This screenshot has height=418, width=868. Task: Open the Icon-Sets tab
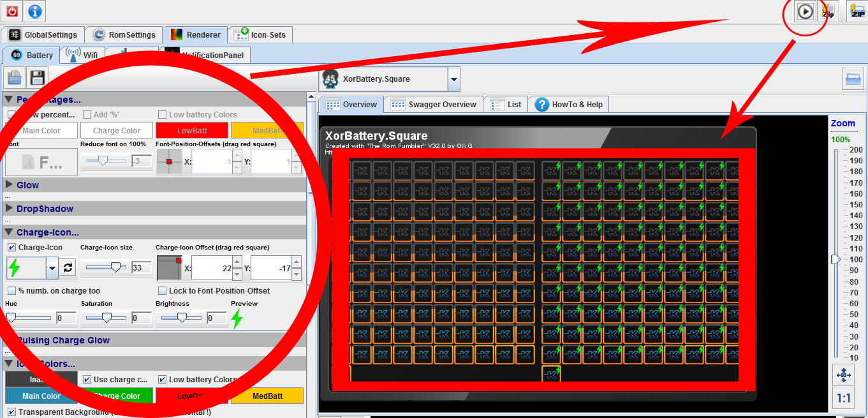point(260,35)
